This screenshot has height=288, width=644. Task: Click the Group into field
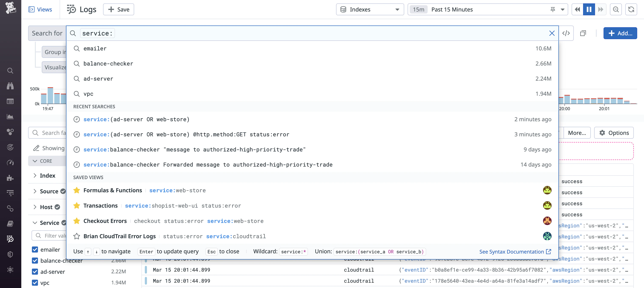pos(54,52)
